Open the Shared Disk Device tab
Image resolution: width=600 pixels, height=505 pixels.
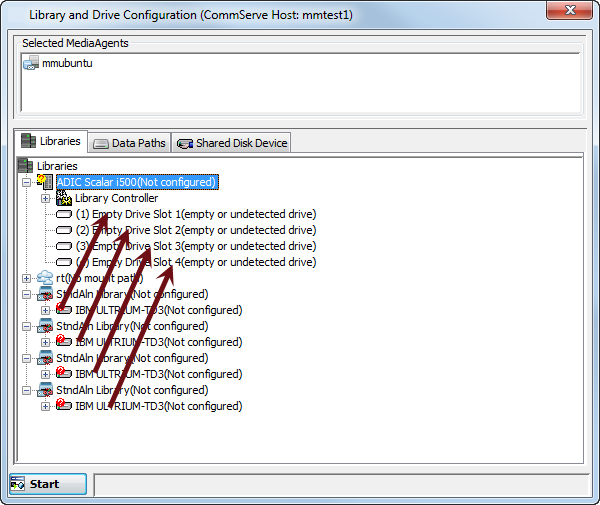coord(232,143)
